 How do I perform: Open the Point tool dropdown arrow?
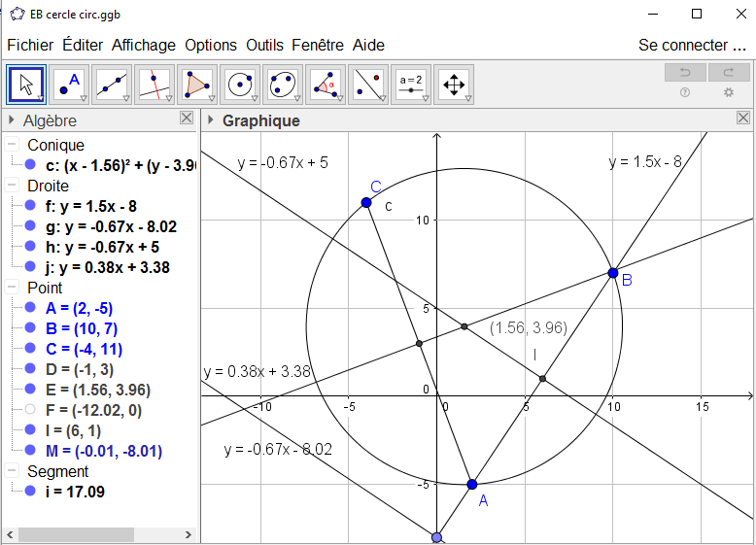click(x=84, y=99)
